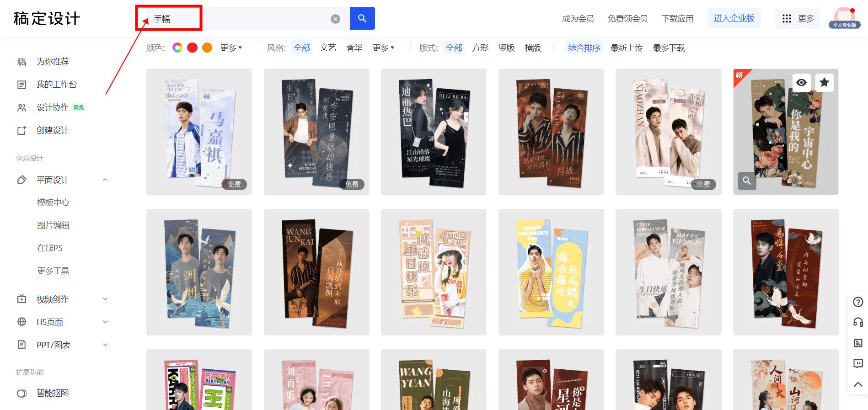The width and height of the screenshot is (868, 410).
Task: Collapse the 平面设计 section chevron
Action: pos(105,180)
